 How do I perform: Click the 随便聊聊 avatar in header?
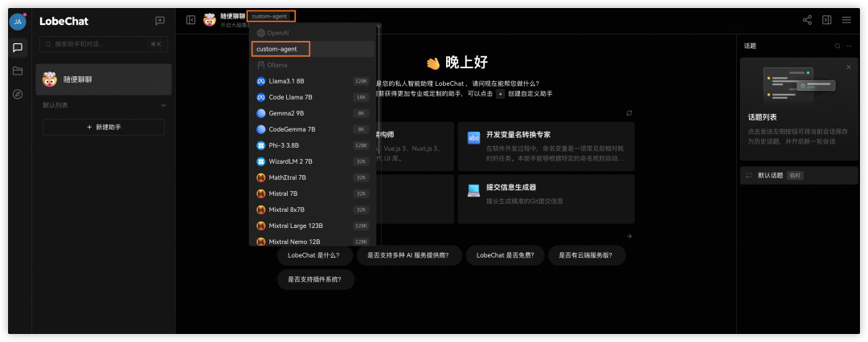point(209,21)
